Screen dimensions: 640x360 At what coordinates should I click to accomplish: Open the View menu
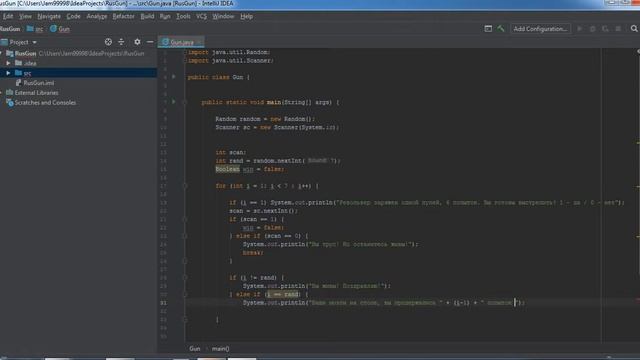pyautogui.click(x=25, y=16)
